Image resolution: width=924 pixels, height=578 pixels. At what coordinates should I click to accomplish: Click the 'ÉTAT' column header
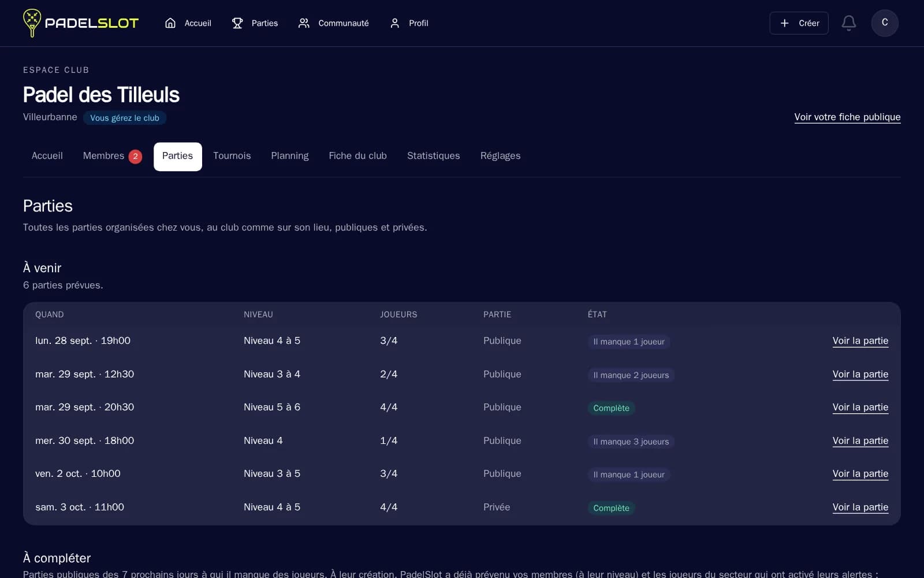click(597, 314)
